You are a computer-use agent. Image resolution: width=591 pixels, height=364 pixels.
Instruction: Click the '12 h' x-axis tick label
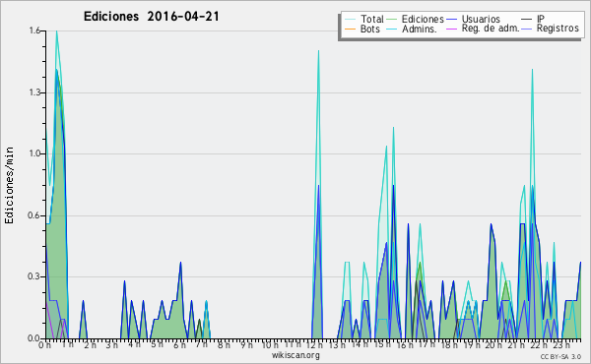click(315, 345)
